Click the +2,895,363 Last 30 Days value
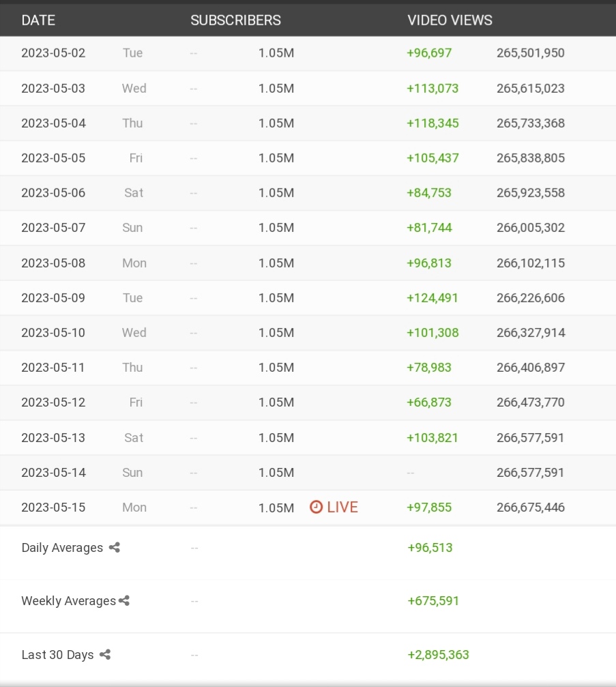This screenshot has width=616, height=687. [x=438, y=654]
